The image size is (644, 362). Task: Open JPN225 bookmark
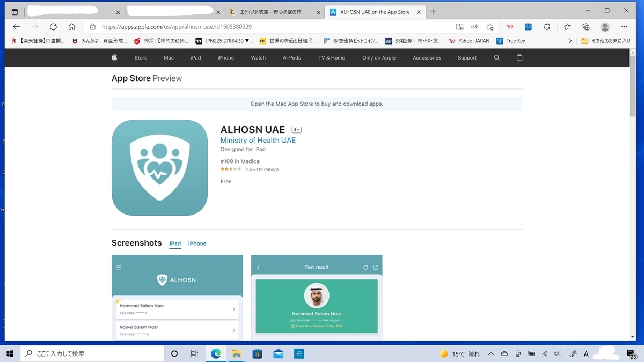point(224,41)
